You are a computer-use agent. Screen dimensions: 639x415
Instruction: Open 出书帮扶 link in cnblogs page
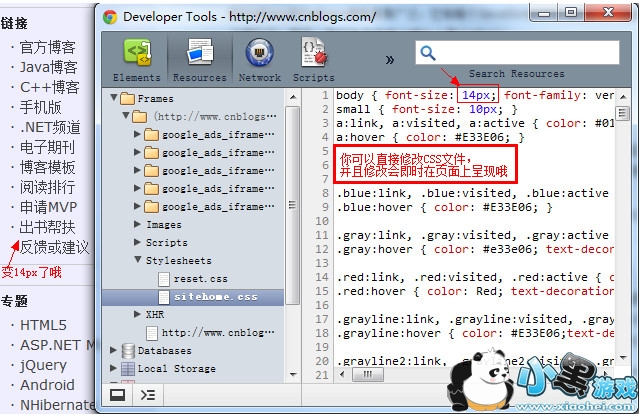click(48, 227)
